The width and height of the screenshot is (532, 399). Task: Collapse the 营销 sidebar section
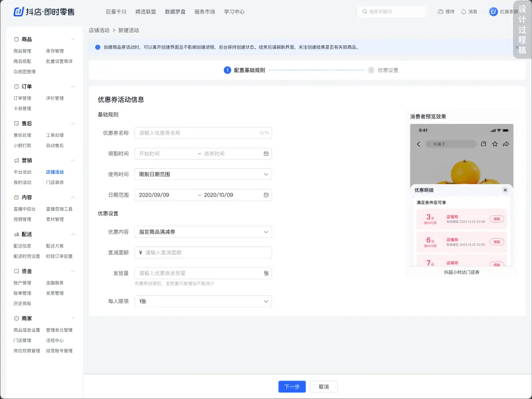click(73, 160)
